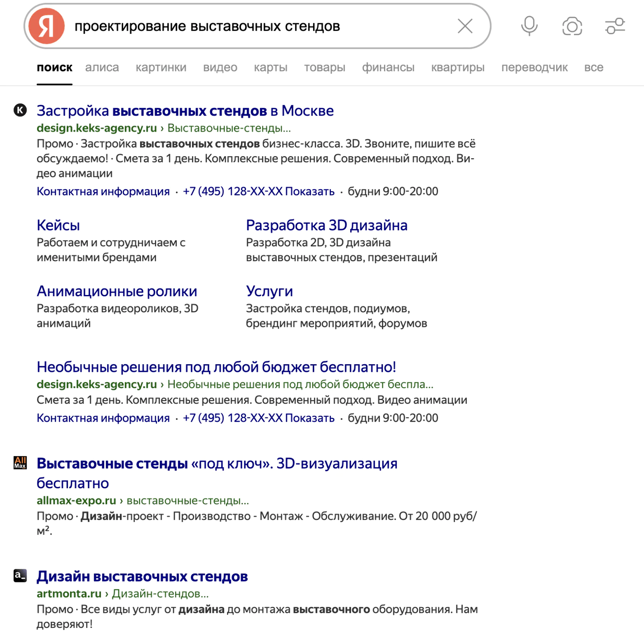This screenshot has width=644, height=644.
Task: Start voice search with microphone icon
Action: pyautogui.click(x=529, y=26)
